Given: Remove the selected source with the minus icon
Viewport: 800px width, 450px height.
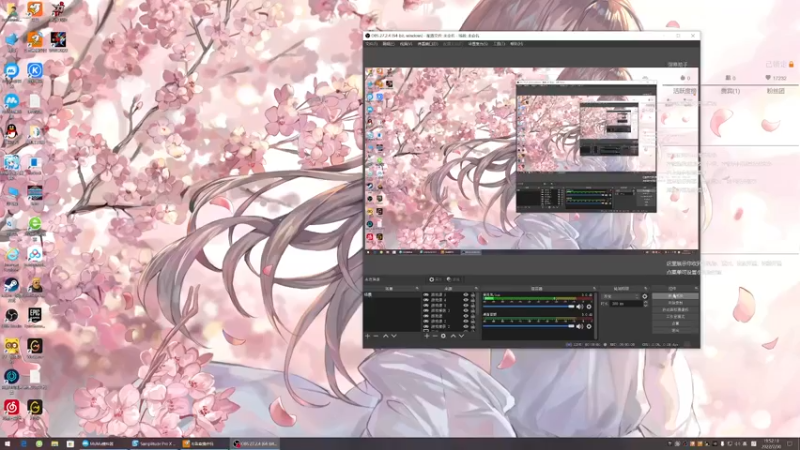Looking at the screenshot, I should (x=435, y=336).
